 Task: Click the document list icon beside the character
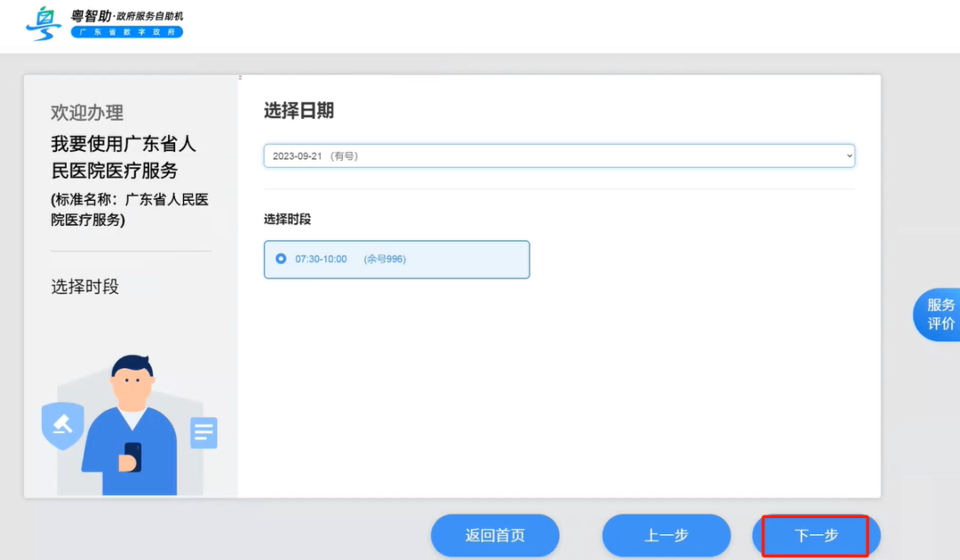204,432
